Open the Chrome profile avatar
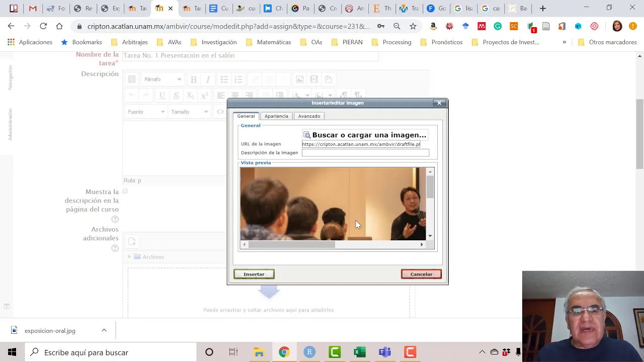644x362 pixels. point(617,26)
